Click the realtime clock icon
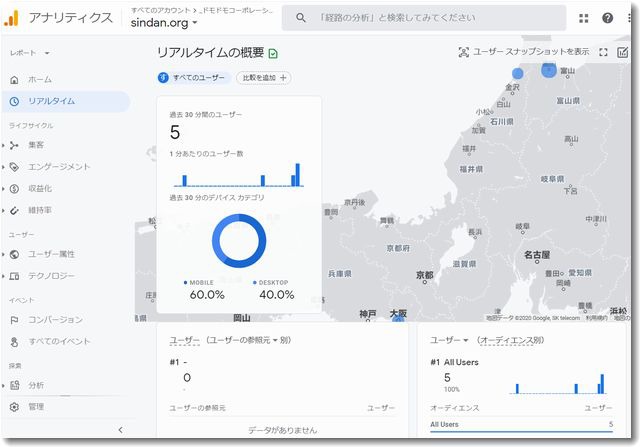 point(14,101)
